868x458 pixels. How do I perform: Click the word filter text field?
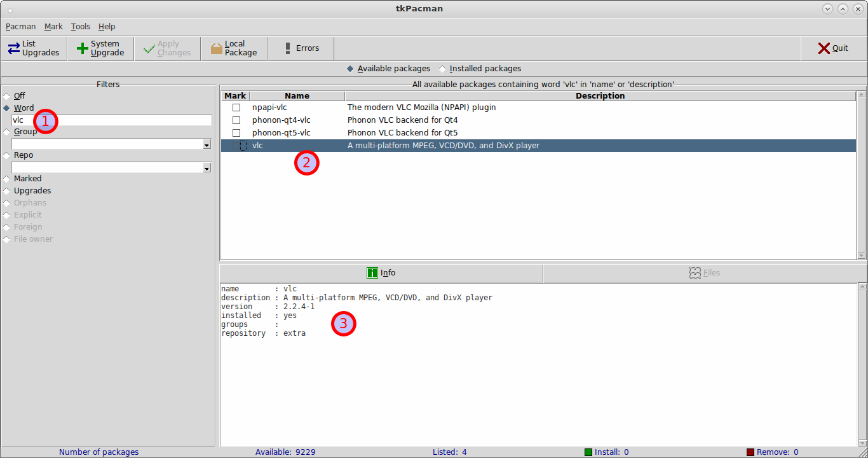click(111, 120)
